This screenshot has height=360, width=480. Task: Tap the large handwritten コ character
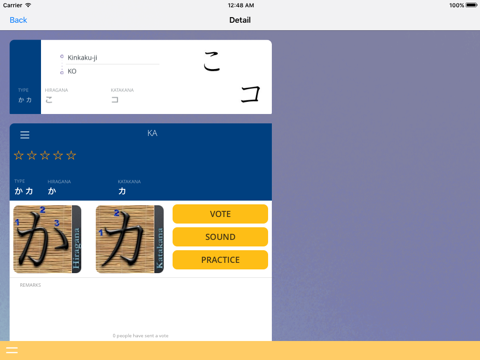250,94
